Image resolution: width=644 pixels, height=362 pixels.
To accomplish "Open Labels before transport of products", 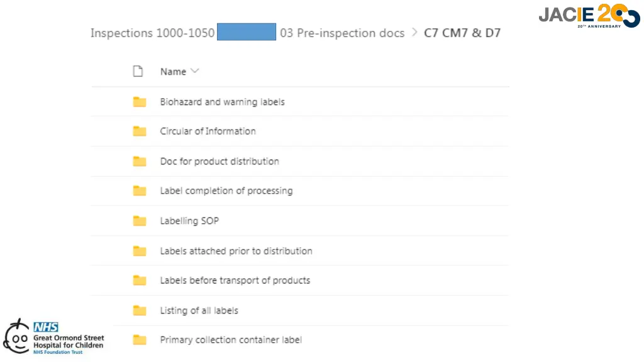I will point(235,280).
